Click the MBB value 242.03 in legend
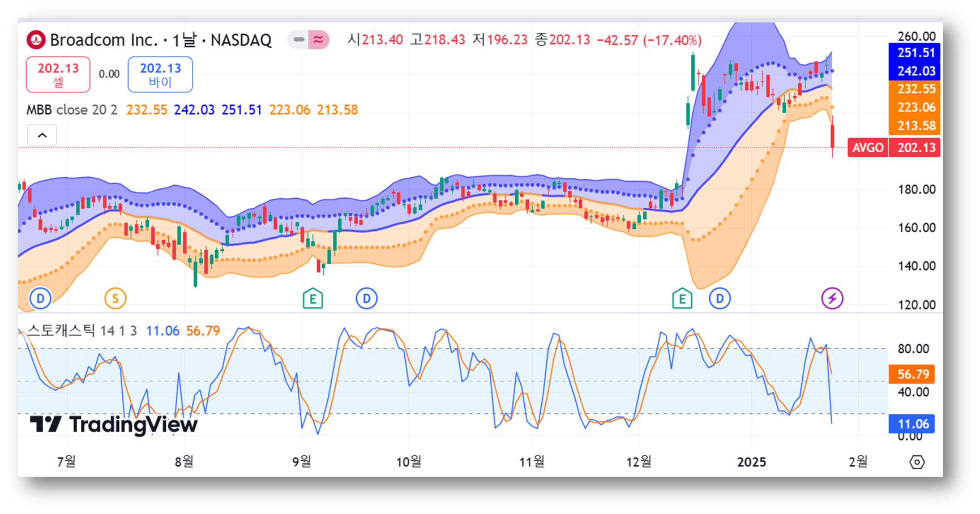This screenshot has height=514, width=980. [194, 110]
